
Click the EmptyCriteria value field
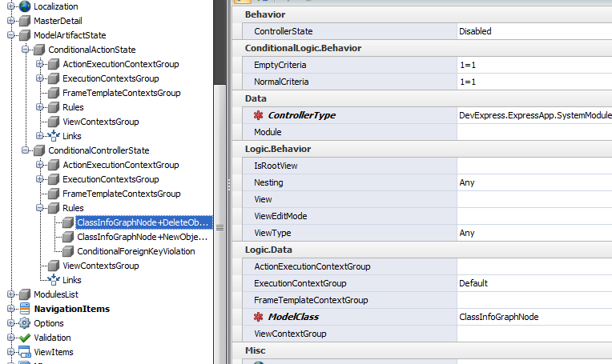tap(533, 65)
